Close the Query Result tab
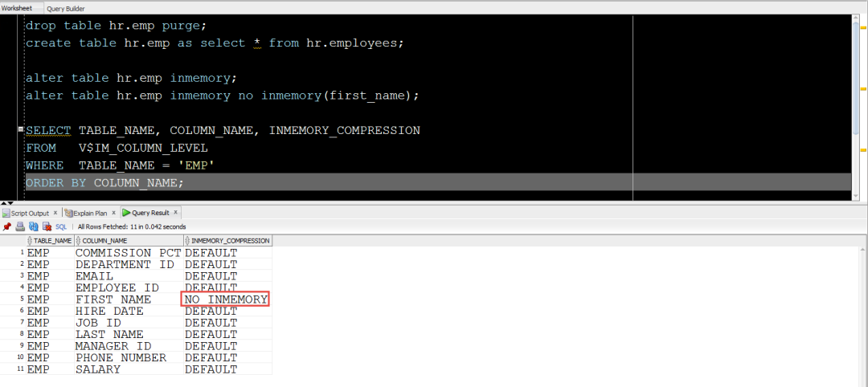The width and height of the screenshot is (868, 387). (175, 212)
